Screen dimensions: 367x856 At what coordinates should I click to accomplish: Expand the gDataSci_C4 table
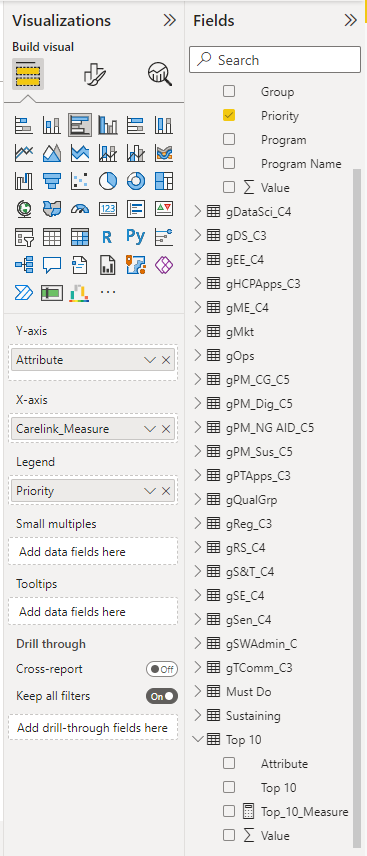(x=198, y=211)
